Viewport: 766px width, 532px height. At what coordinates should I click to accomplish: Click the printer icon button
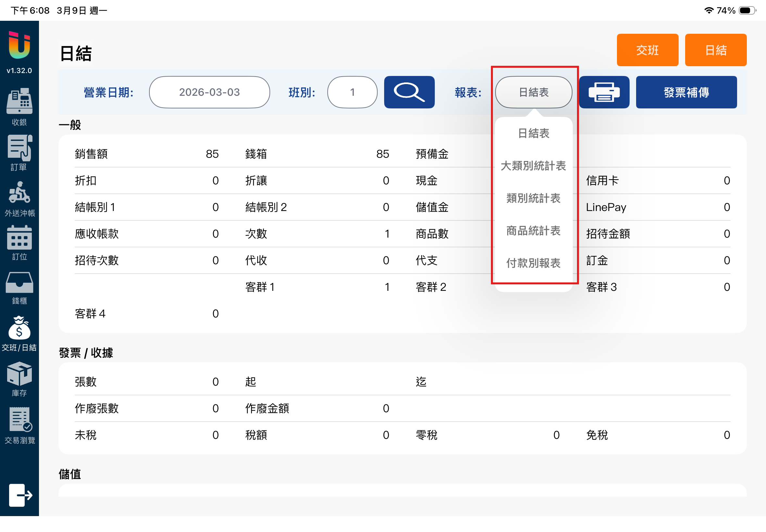coord(604,92)
